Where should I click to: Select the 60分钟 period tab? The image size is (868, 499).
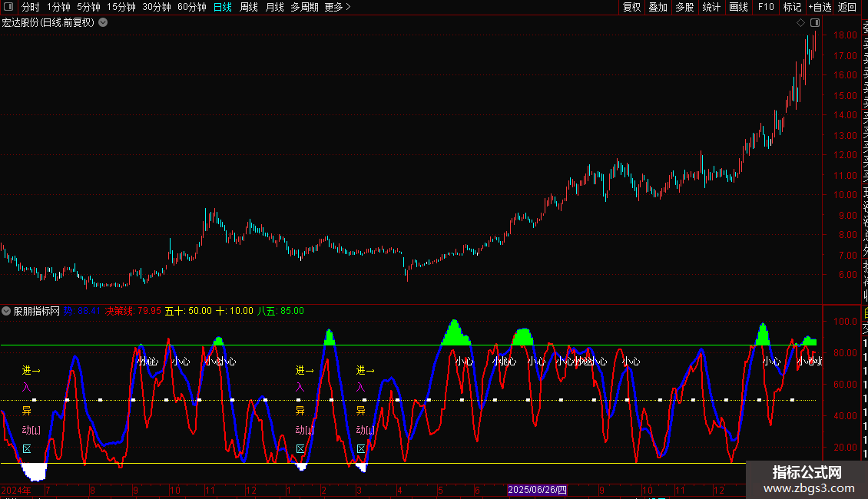coord(191,7)
